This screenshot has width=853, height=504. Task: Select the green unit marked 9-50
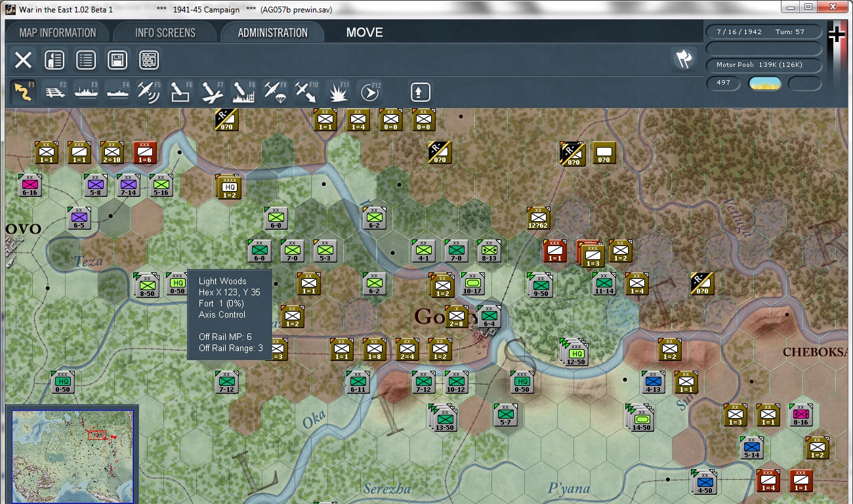[x=540, y=285]
